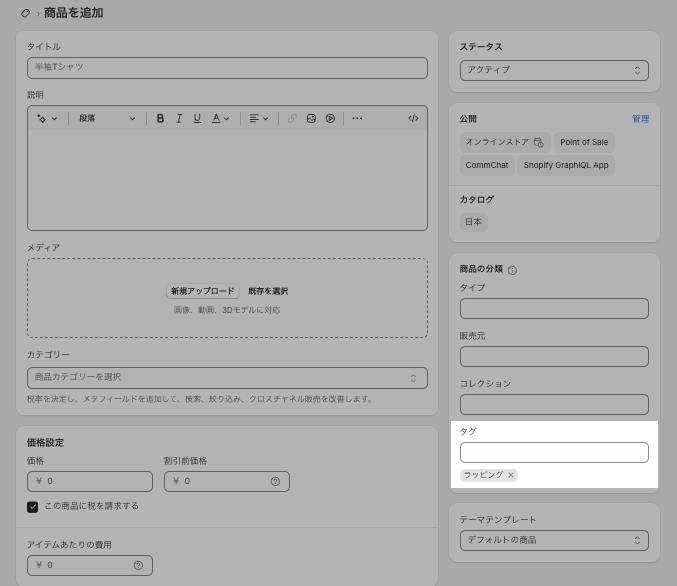This screenshot has height=586, width=677.
Task: Insert a link in description
Action: click(292, 118)
